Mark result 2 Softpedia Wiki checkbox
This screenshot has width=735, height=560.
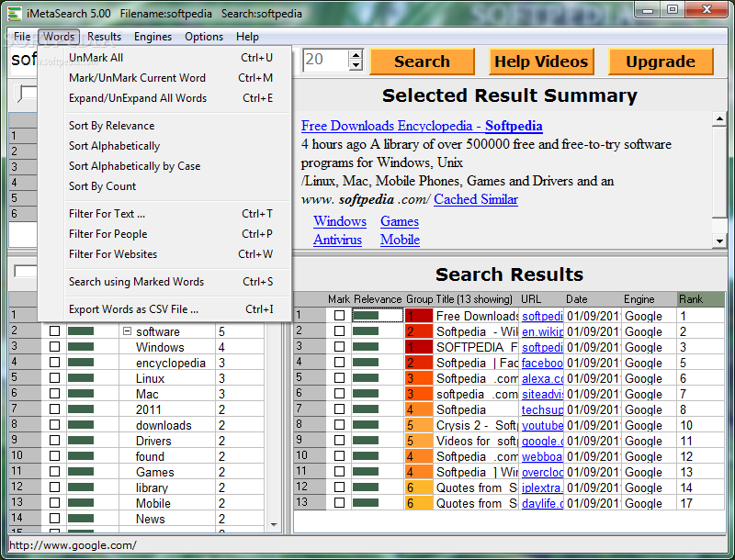tap(339, 331)
